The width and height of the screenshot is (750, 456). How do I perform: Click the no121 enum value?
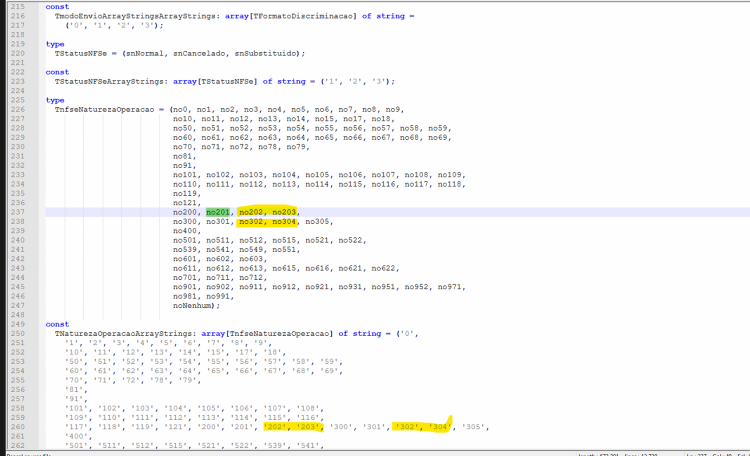(185, 203)
